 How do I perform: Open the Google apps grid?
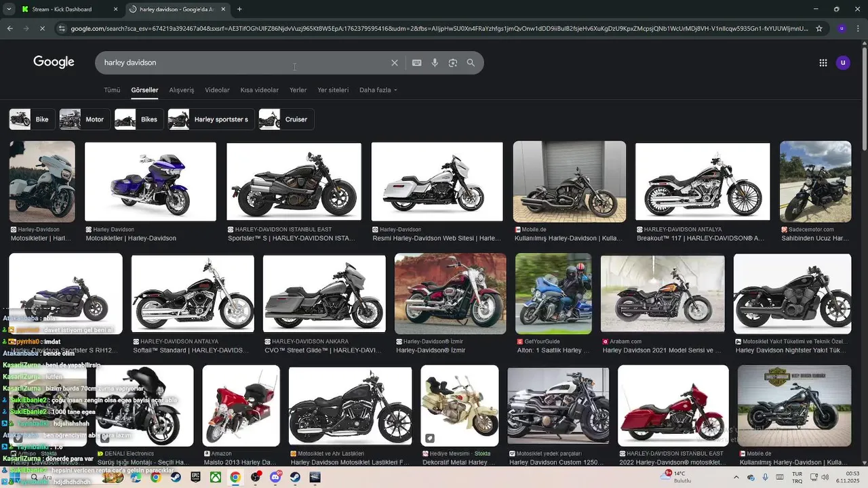(x=823, y=62)
